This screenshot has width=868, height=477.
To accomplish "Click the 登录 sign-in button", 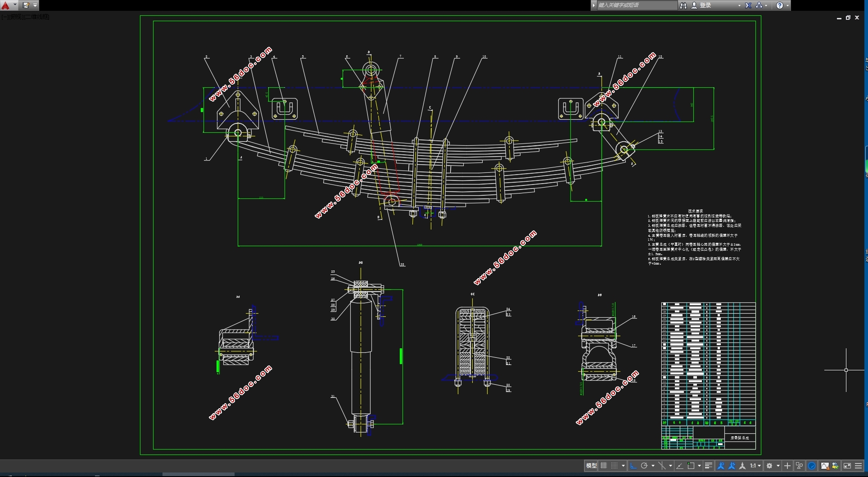I will (x=705, y=5).
